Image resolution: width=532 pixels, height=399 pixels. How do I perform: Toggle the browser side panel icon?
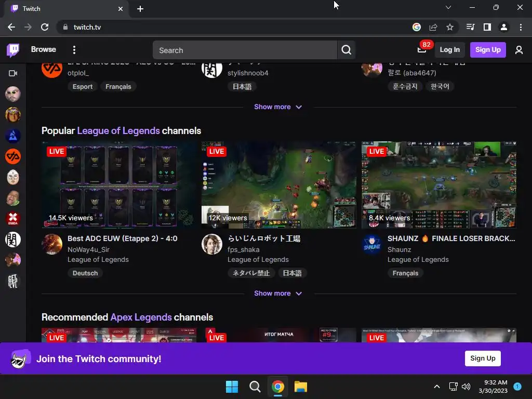point(487,27)
